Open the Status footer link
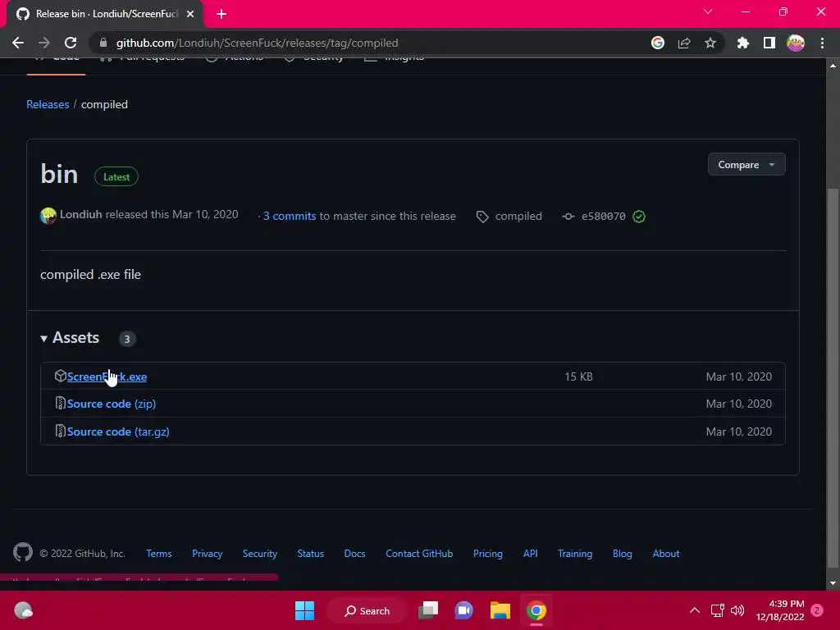 pyautogui.click(x=311, y=554)
